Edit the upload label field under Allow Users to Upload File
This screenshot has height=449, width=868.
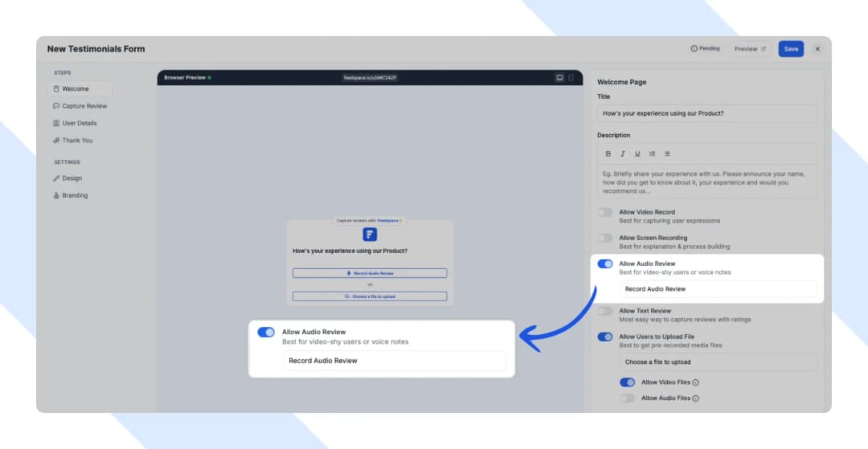[719, 362]
